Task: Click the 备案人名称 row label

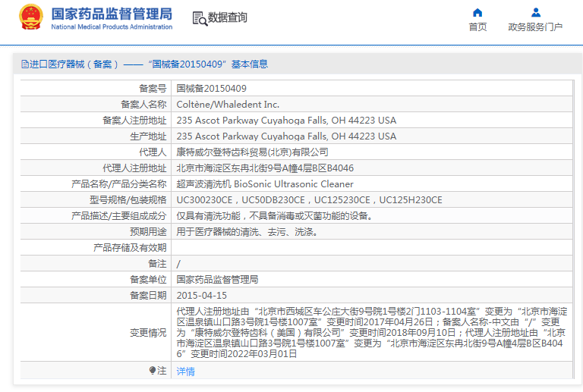Action: (x=143, y=105)
